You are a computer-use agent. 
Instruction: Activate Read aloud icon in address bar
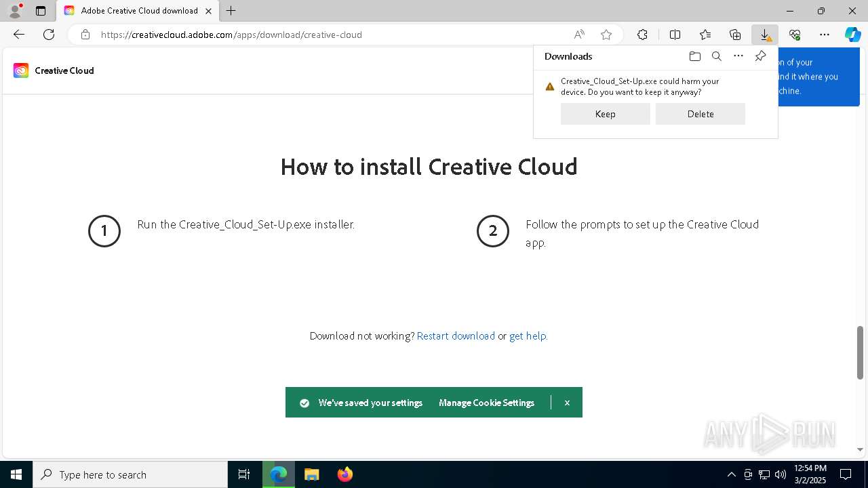point(579,35)
